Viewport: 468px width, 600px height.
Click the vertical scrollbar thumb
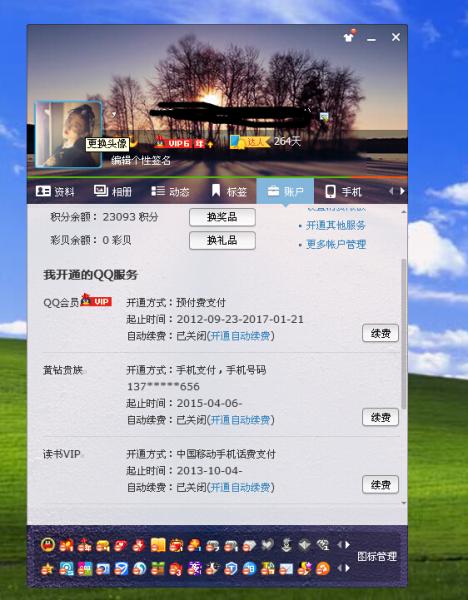(404, 333)
